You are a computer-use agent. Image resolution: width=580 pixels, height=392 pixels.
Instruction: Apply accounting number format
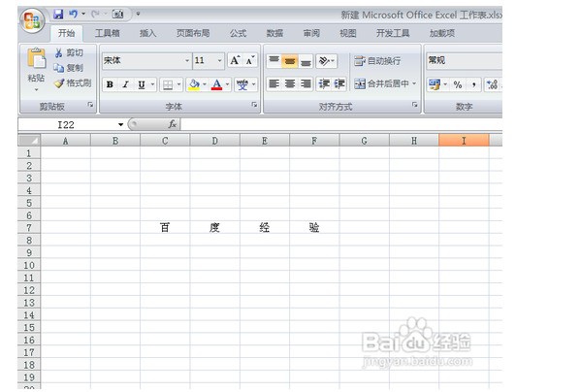coord(434,84)
